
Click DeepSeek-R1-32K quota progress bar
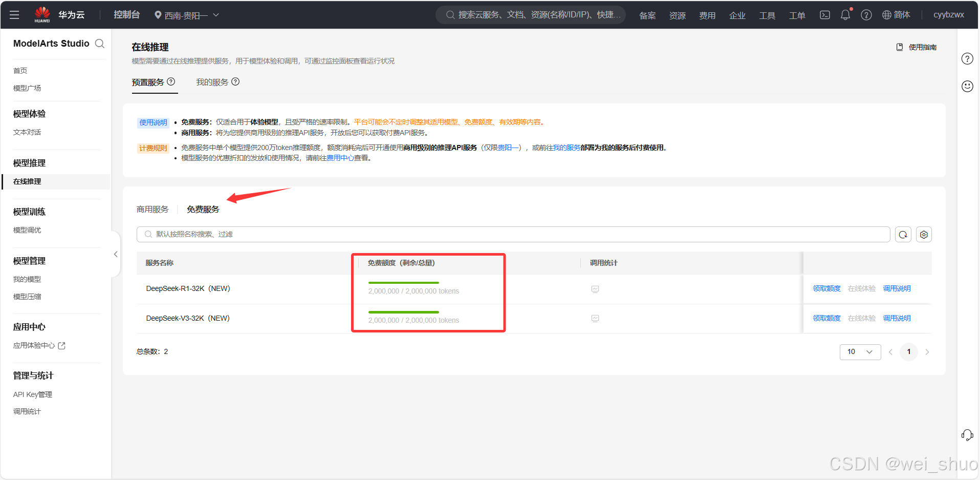click(x=404, y=283)
